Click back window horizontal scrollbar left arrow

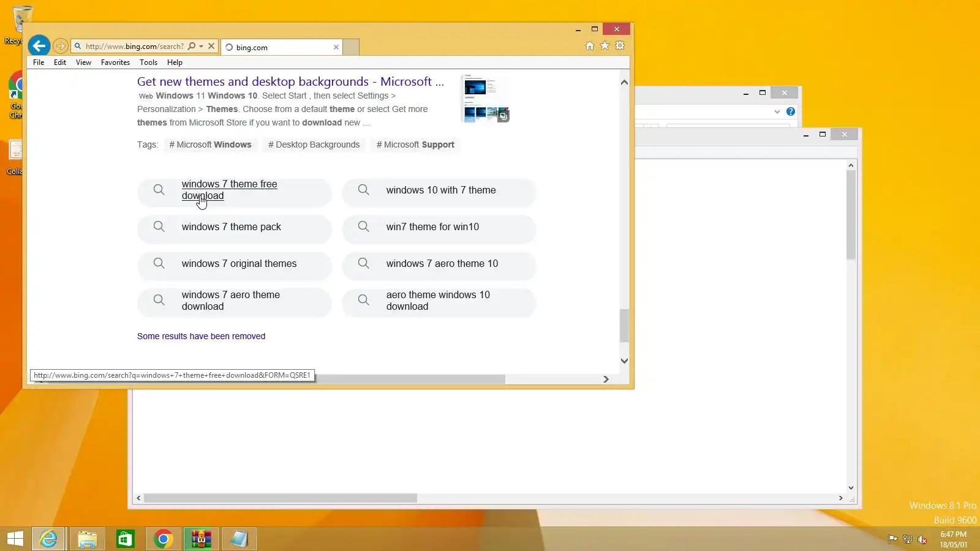coord(138,498)
